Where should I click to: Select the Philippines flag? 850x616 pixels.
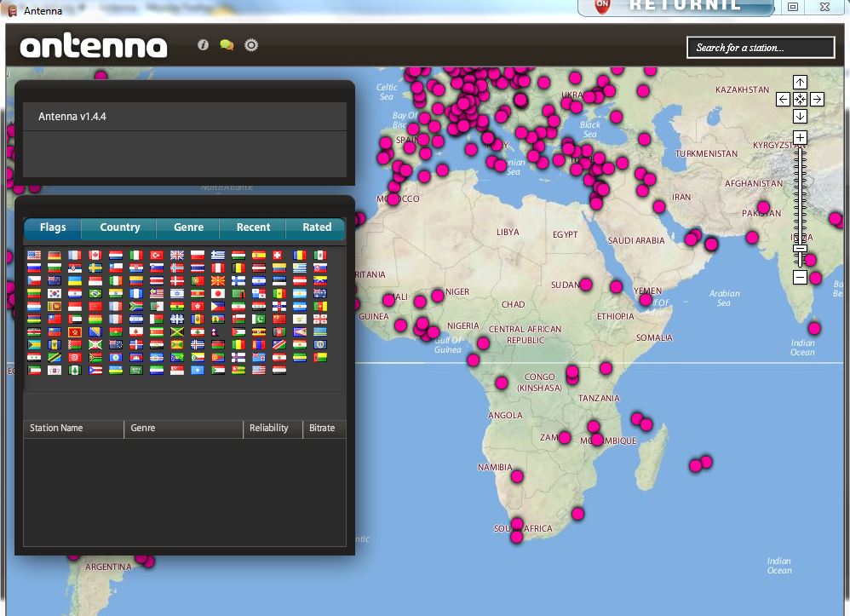point(218,307)
